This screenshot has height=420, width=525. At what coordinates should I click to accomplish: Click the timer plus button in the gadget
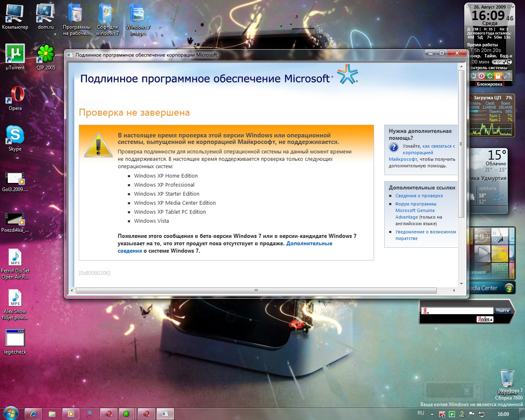point(495,62)
